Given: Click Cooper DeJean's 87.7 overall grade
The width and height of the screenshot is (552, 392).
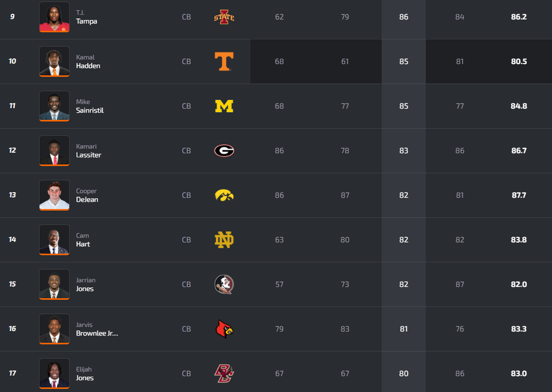Looking at the screenshot, I should click(519, 195).
